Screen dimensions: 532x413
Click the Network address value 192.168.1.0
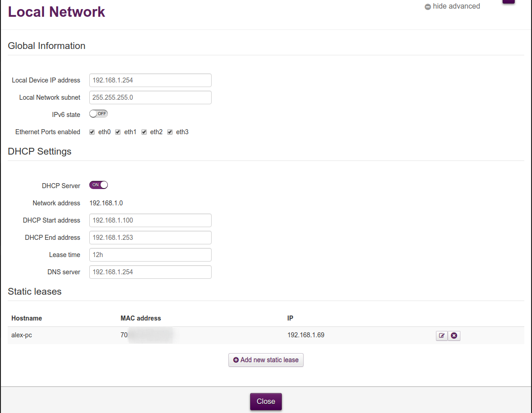pyautogui.click(x=106, y=203)
